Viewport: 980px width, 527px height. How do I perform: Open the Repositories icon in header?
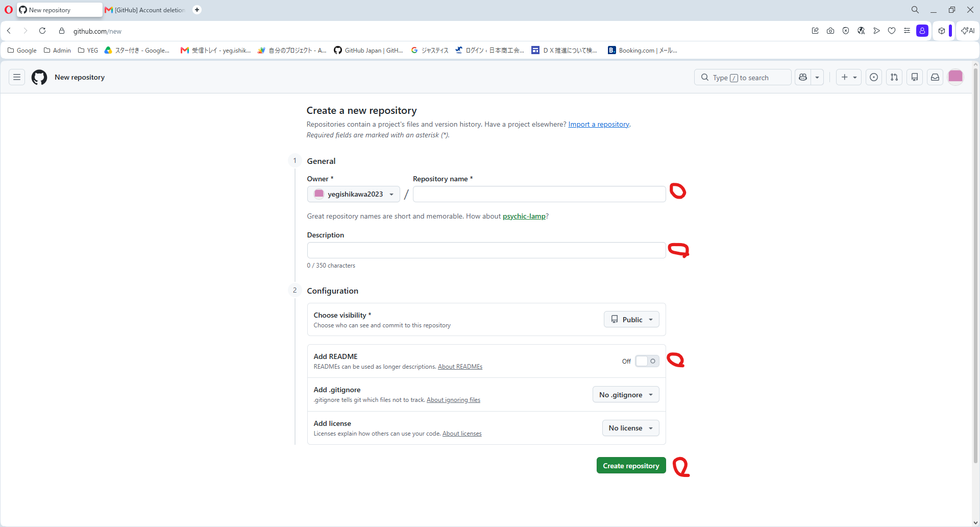(x=915, y=77)
